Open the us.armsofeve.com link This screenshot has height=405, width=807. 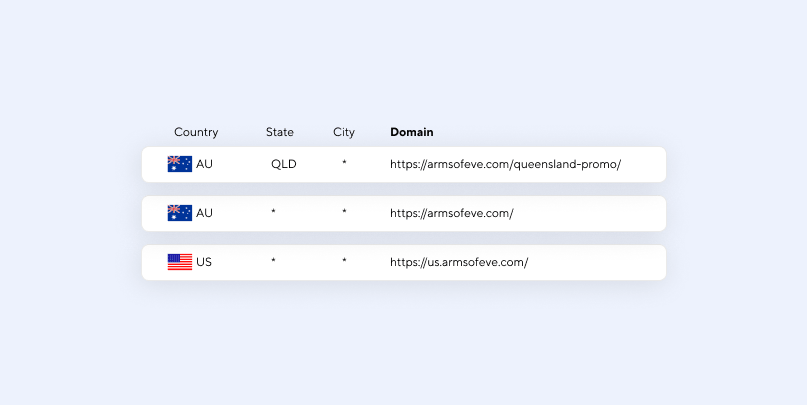459,262
